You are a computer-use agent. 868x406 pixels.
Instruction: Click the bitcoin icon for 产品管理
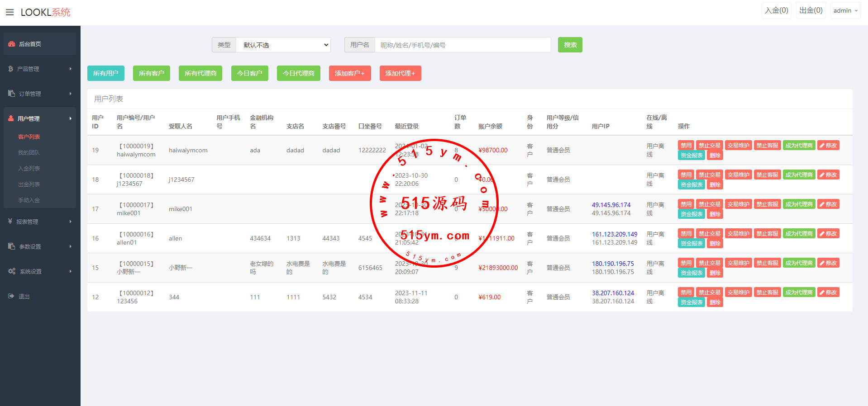click(10, 69)
